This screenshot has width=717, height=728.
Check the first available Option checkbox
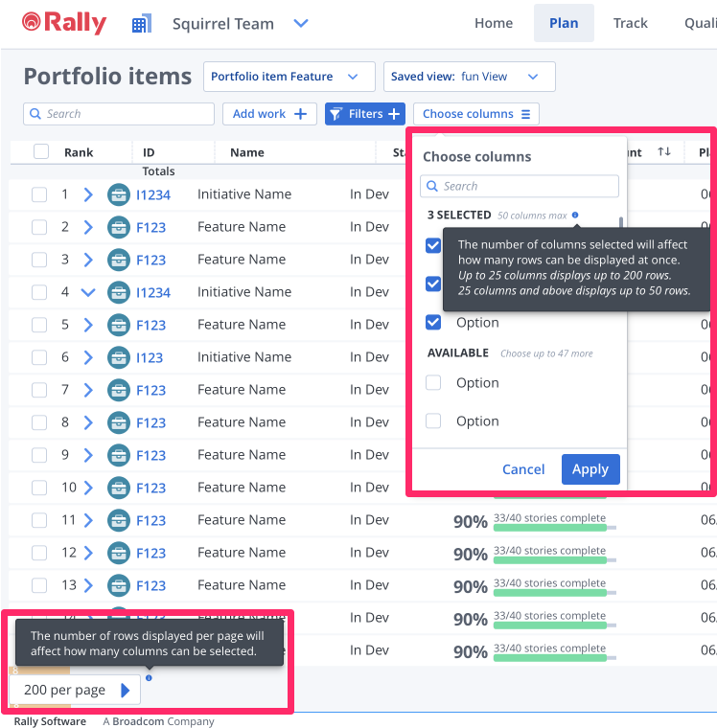pos(433,382)
